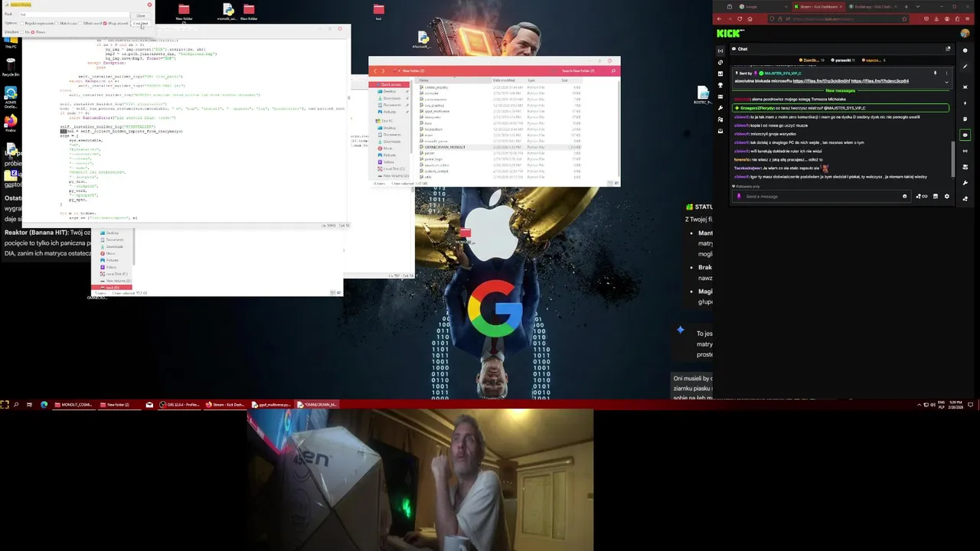
Task: Click the stream icon at the top of the left Kick sidebar
Action: 720,51
